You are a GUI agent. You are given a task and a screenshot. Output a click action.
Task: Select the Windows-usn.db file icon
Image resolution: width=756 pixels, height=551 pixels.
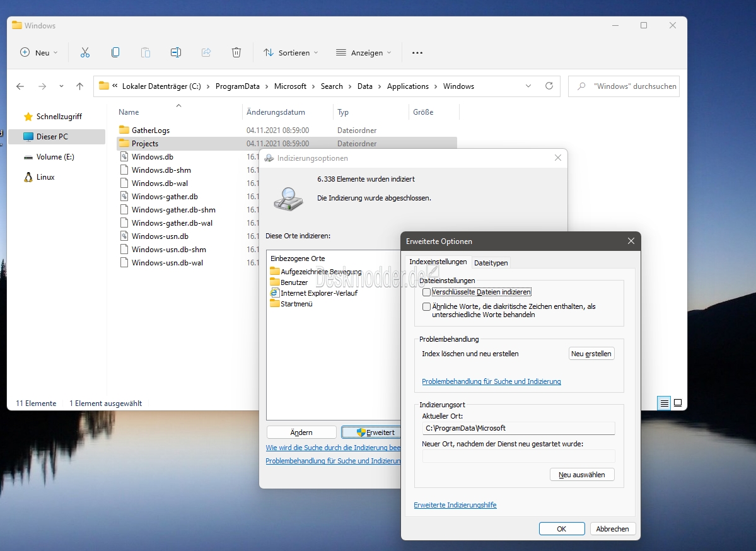tap(124, 236)
